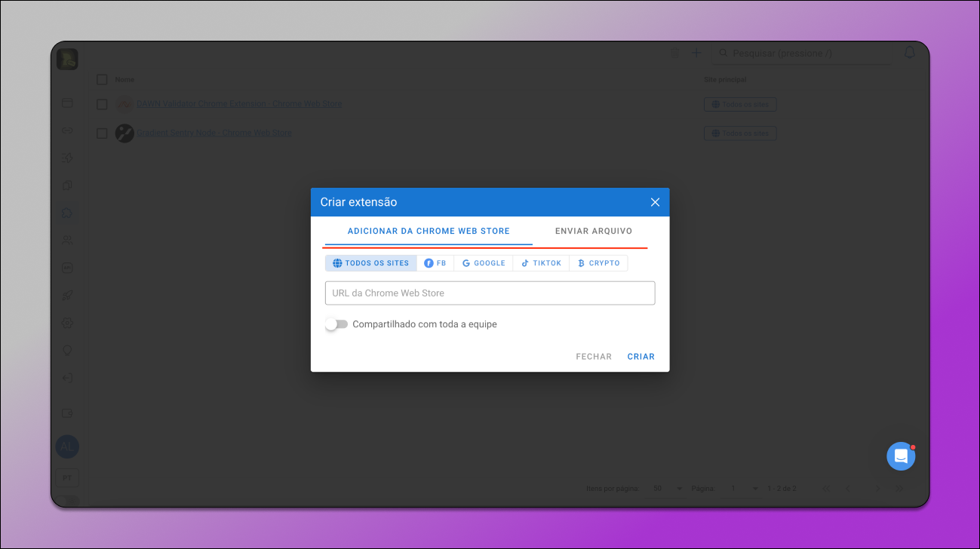Open the support chat bubble
The width and height of the screenshot is (980, 549).
coord(901,456)
